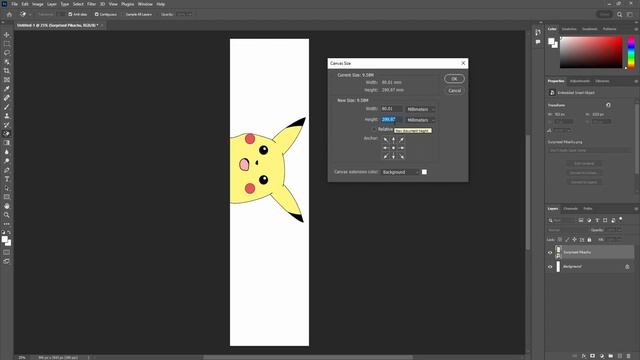The height and width of the screenshot is (360, 640).
Task: Click the center anchor point
Action: (x=393, y=148)
